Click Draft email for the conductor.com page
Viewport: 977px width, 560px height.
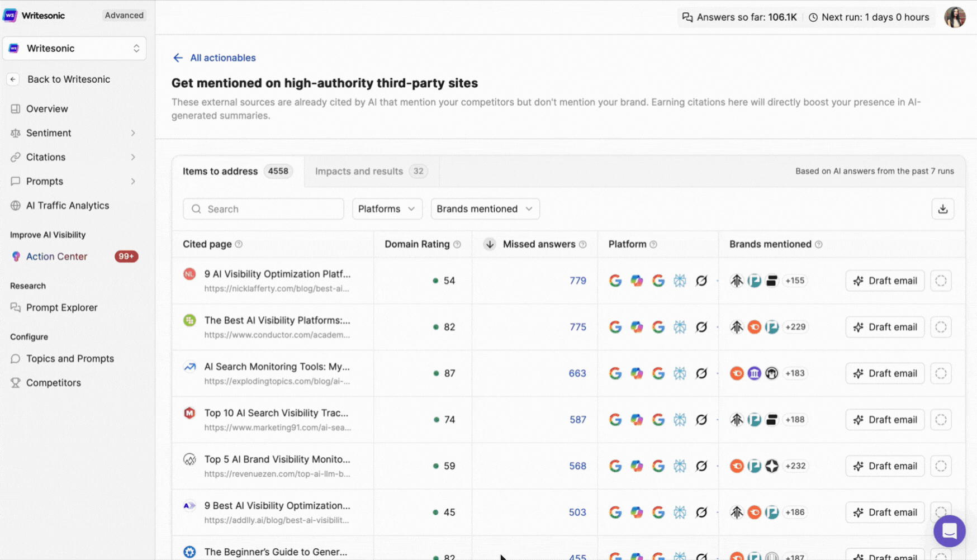[x=885, y=327]
